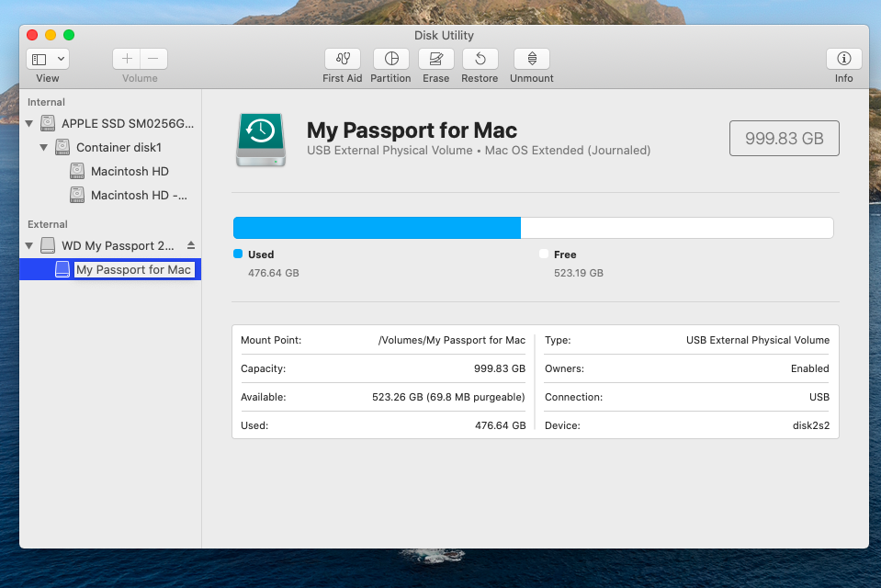Viewport: 881px width, 588px height.
Task: Click the Internal section header
Action: coord(46,102)
